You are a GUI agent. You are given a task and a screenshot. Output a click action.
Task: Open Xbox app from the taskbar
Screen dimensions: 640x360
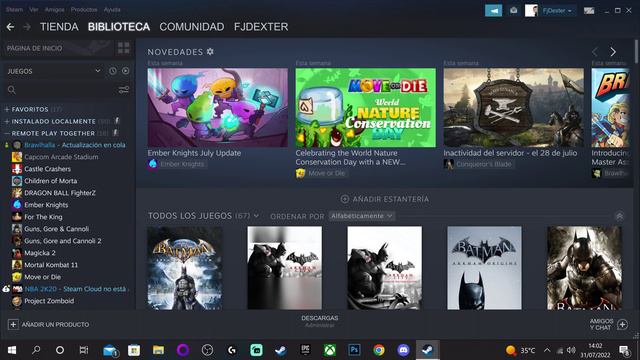point(330,350)
